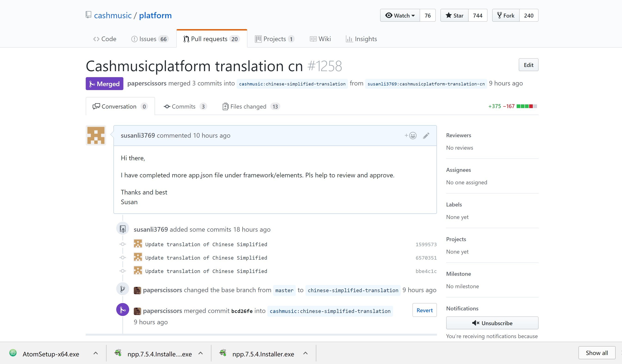Open commit hash bbe4c1c
The image size is (622, 364).
[x=426, y=271]
